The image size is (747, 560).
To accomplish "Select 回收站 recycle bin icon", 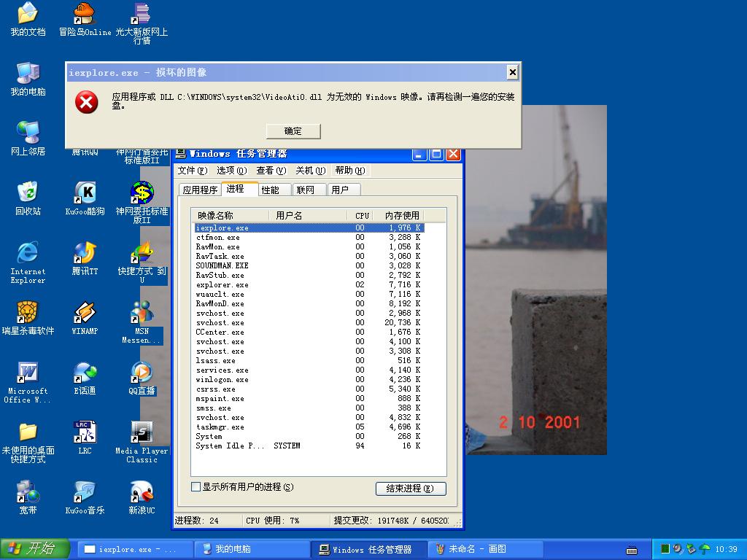I will 28,198.
